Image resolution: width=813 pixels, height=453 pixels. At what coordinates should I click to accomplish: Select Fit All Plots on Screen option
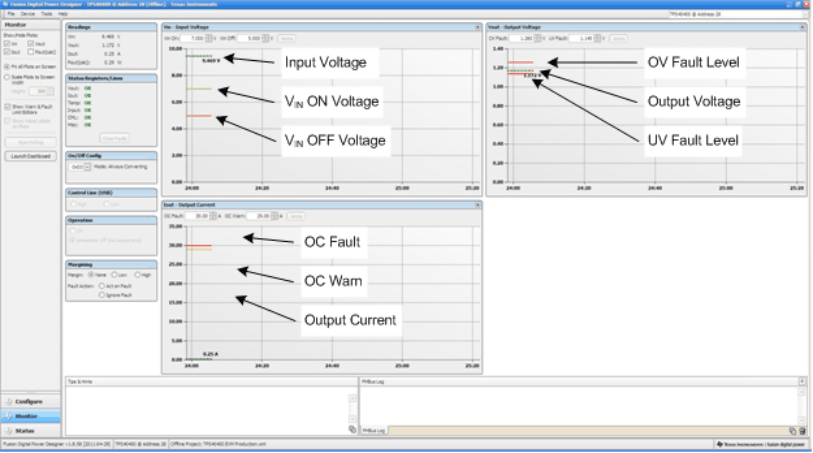[x=8, y=64]
